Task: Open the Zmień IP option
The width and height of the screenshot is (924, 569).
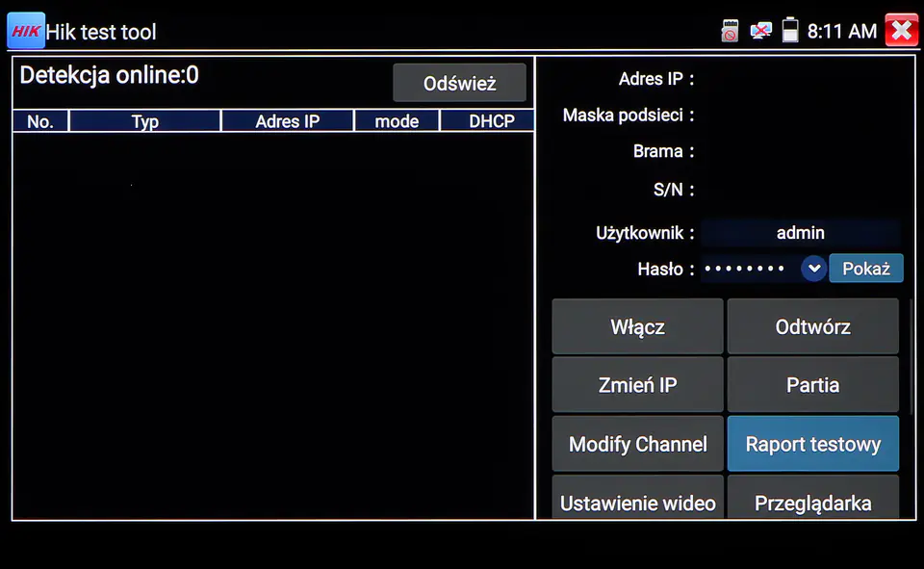Action: 637,385
